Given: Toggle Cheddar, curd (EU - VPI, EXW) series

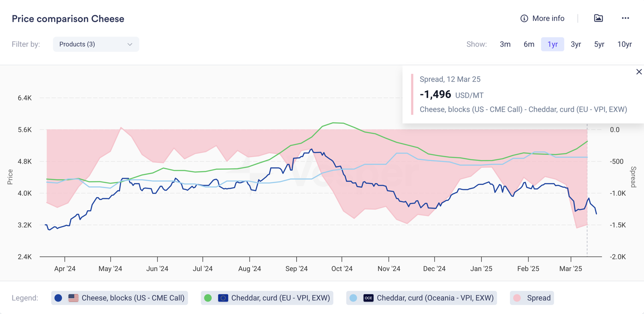Looking at the screenshot, I should coord(281,298).
